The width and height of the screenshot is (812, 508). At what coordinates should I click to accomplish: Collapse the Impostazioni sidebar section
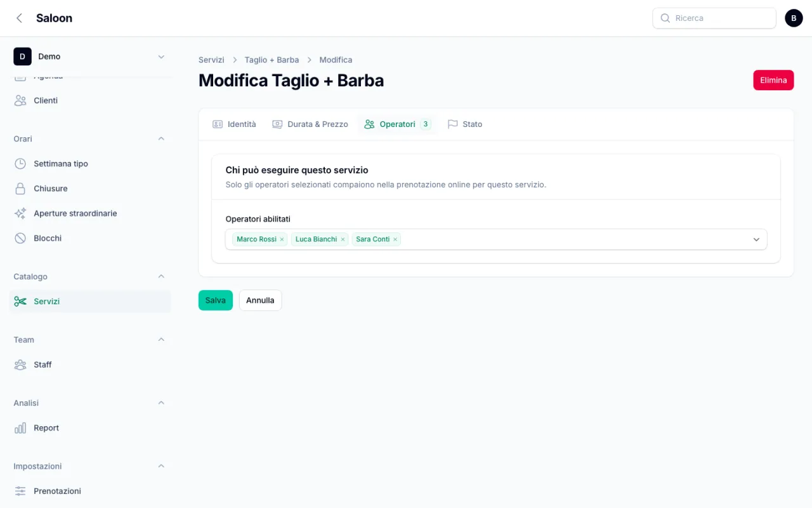[x=161, y=466]
